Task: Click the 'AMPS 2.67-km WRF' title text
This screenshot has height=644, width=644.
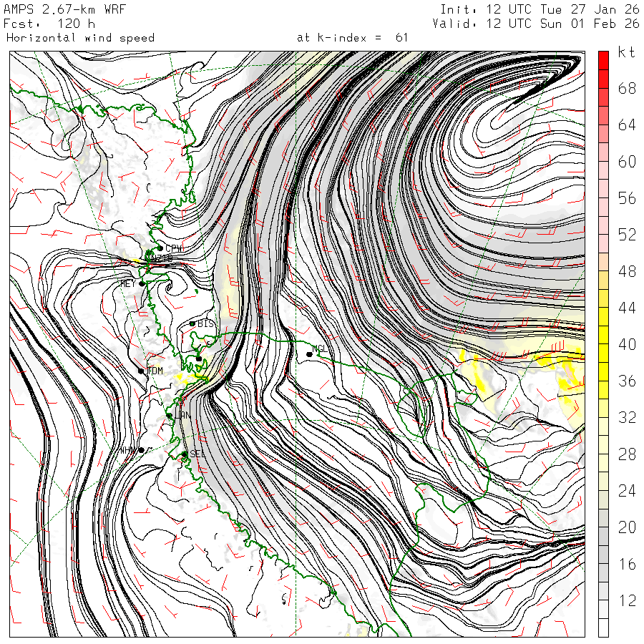Action: pos(64,9)
